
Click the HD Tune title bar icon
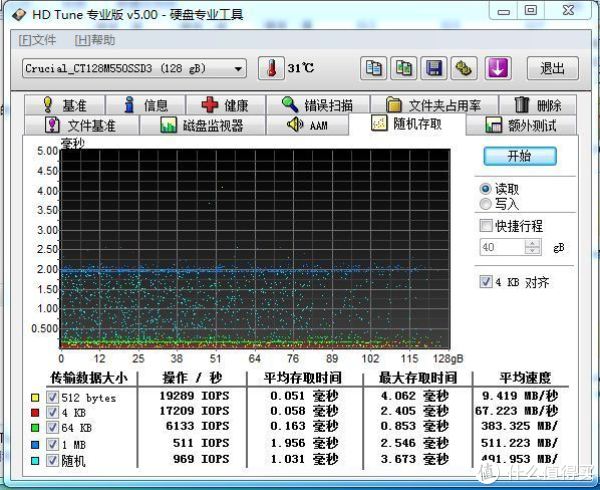point(19,15)
